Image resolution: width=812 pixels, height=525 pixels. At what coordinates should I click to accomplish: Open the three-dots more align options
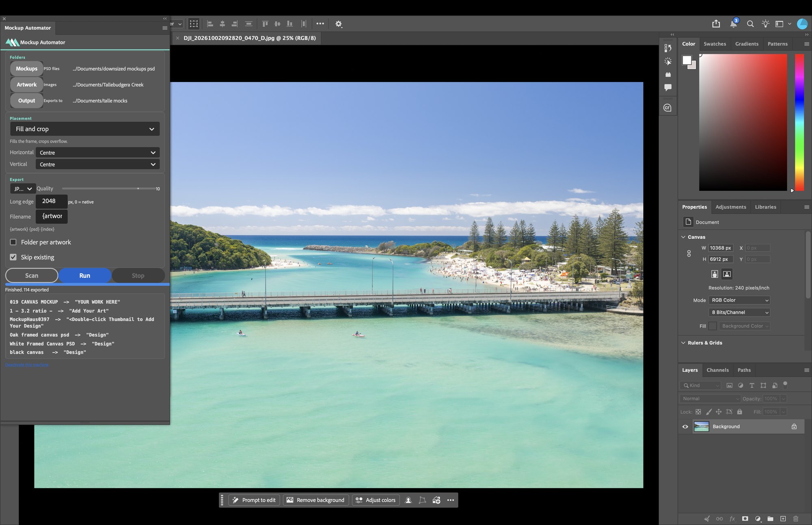click(x=320, y=24)
